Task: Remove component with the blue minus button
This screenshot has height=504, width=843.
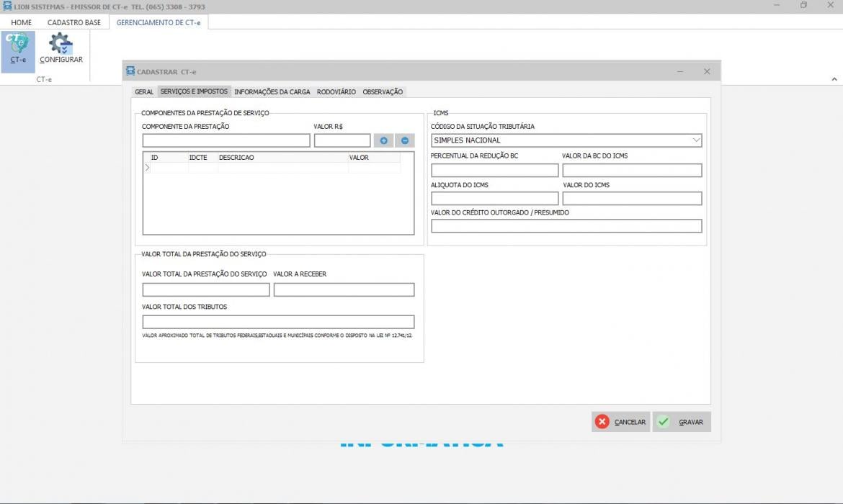Action: [x=405, y=140]
